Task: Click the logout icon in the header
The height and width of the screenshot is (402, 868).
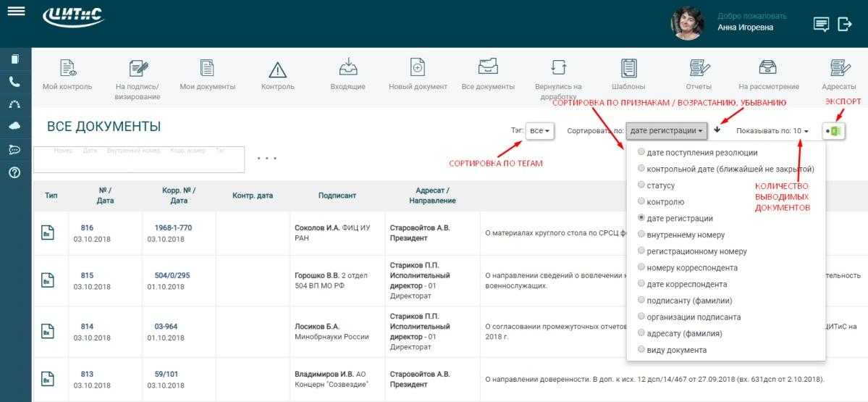Action: click(x=845, y=25)
